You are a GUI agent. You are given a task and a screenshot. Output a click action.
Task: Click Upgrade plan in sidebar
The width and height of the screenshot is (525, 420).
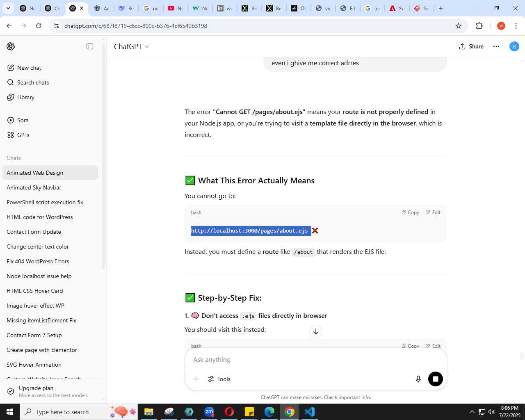click(50, 391)
